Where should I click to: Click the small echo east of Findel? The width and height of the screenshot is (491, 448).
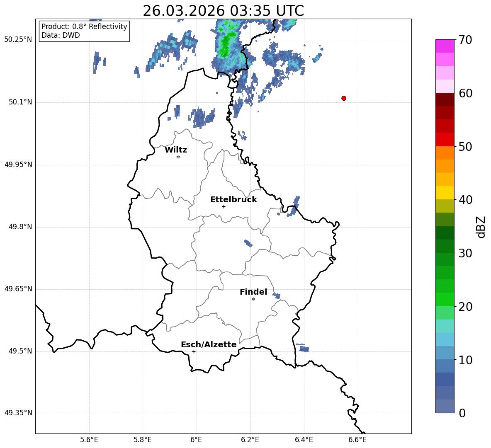click(276, 295)
